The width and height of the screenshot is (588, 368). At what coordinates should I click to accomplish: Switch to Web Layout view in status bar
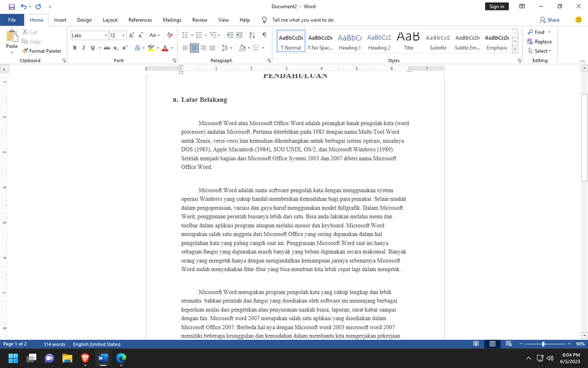tap(508, 343)
